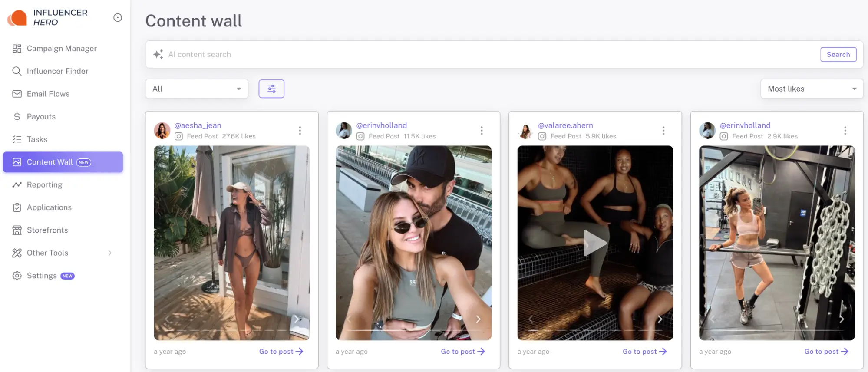The height and width of the screenshot is (372, 868).
Task: Open the filter settings sliders icon
Action: coord(271,89)
